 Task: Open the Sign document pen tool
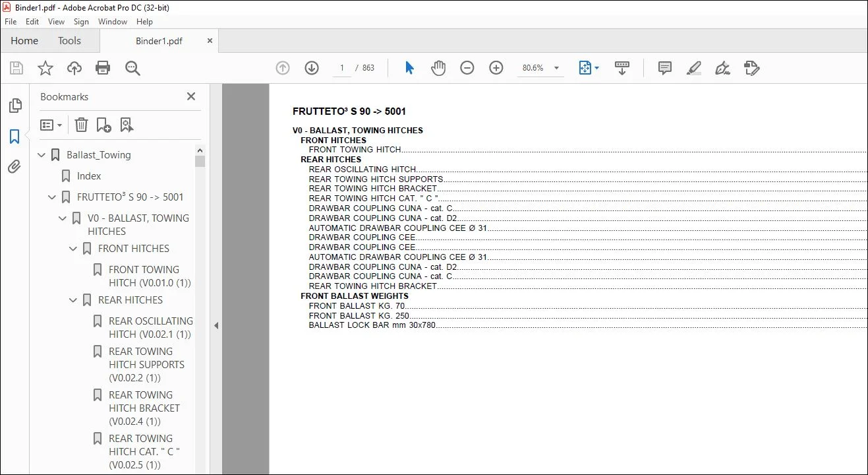pyautogui.click(x=722, y=68)
